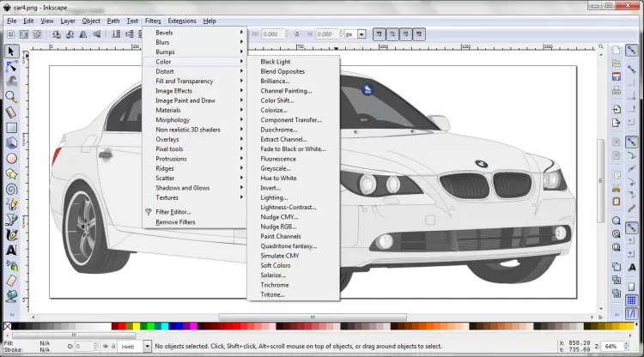Click Remove Filters entry
This screenshot has width=644, height=357.
tap(174, 222)
